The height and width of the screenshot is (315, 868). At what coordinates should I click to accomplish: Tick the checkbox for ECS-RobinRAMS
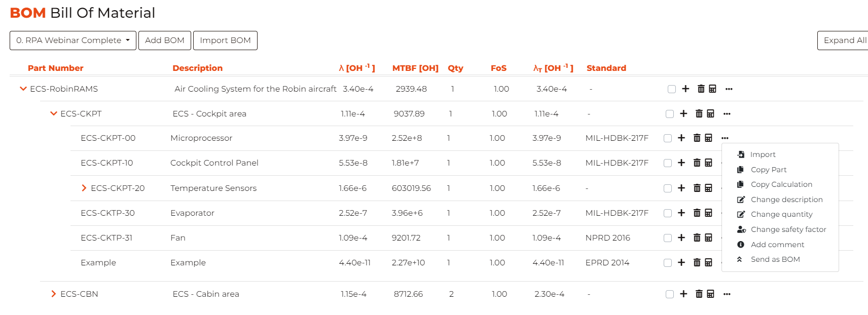(x=672, y=89)
